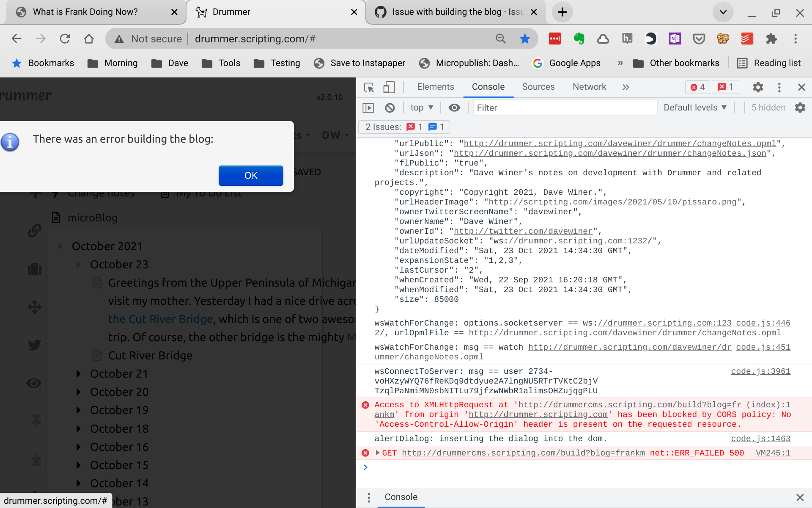
Task: Click the suitcase icon in Drummer's sidebar
Action: (34, 269)
